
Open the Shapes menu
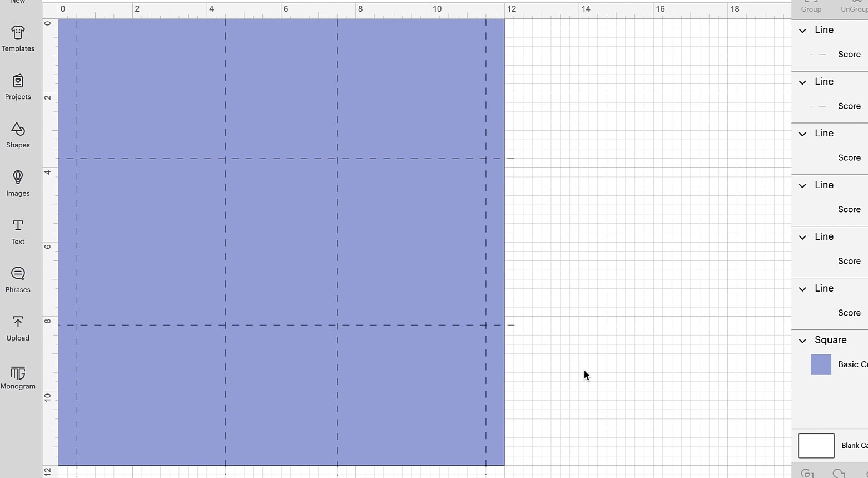18,136
